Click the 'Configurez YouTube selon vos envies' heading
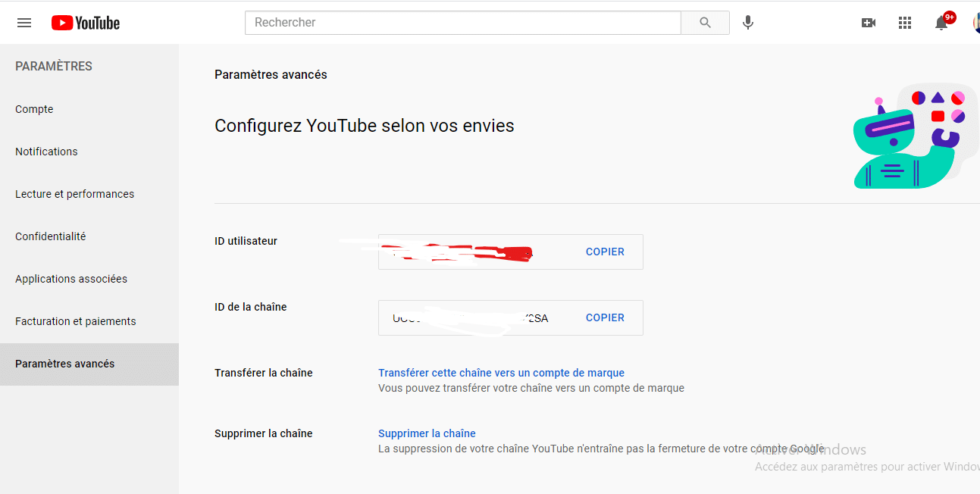The height and width of the screenshot is (494, 980). (365, 126)
